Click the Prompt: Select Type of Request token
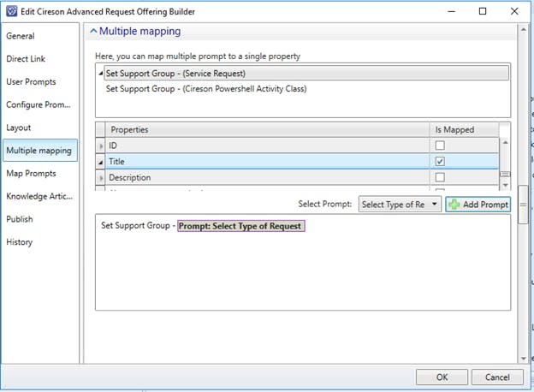The image size is (534, 392). pyautogui.click(x=240, y=226)
